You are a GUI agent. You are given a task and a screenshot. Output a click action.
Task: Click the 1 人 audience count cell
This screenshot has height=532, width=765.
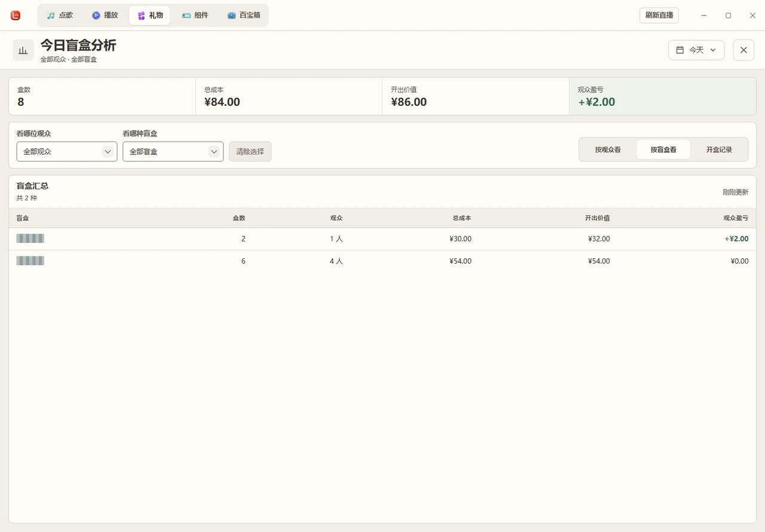point(336,239)
